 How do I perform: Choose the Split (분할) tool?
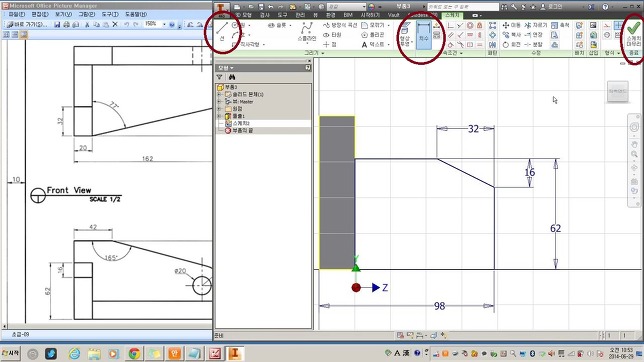pyautogui.click(x=533, y=44)
